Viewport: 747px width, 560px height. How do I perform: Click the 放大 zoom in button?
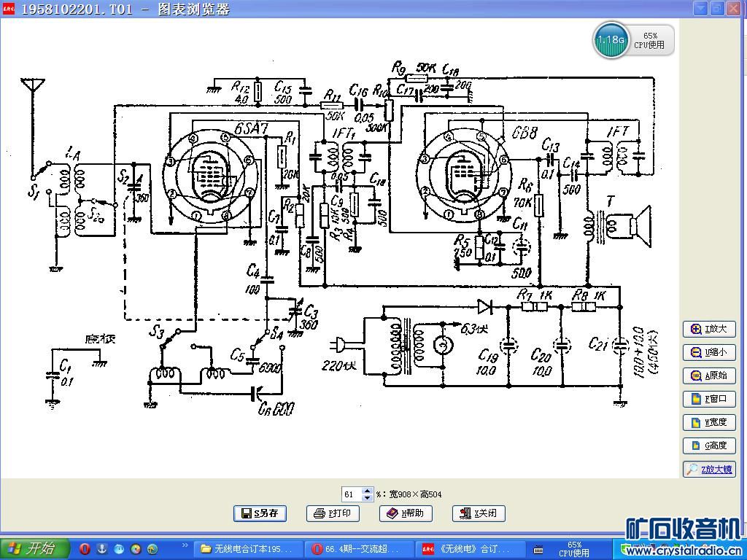pos(708,330)
